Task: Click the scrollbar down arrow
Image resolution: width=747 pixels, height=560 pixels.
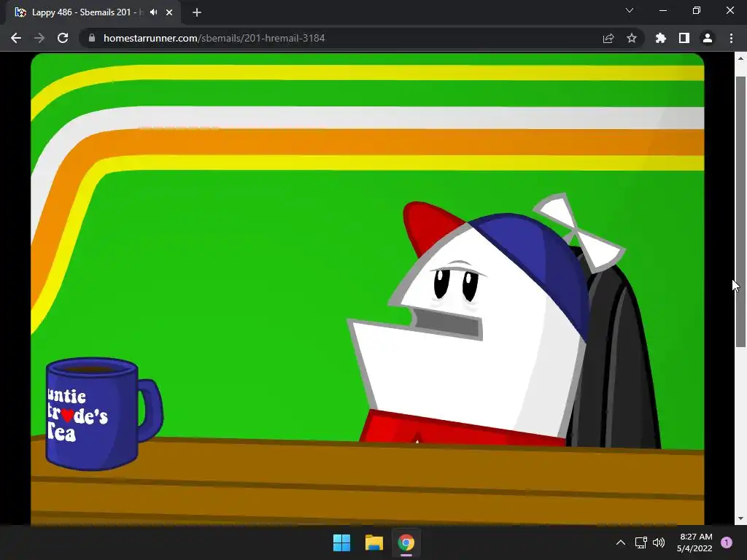Action: [740, 518]
